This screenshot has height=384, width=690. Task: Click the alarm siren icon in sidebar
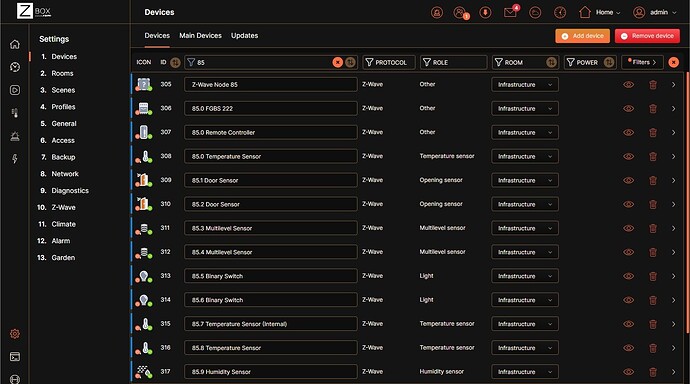click(15, 136)
